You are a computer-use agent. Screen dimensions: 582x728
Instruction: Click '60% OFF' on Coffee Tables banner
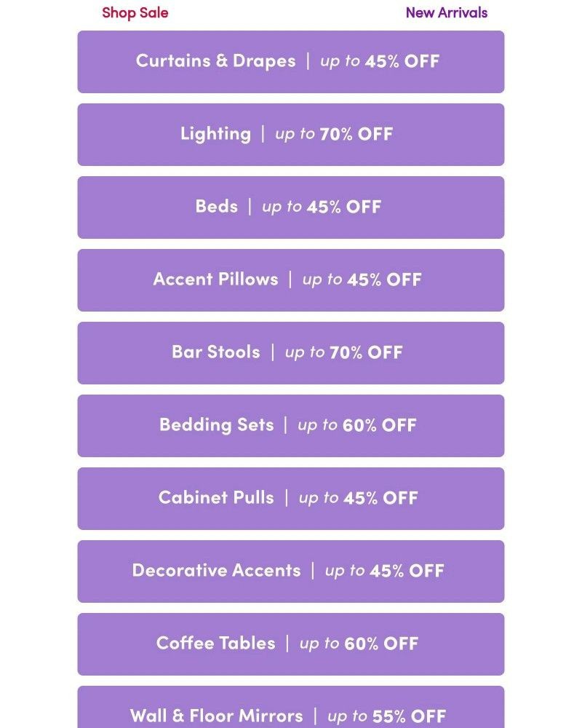click(x=381, y=644)
